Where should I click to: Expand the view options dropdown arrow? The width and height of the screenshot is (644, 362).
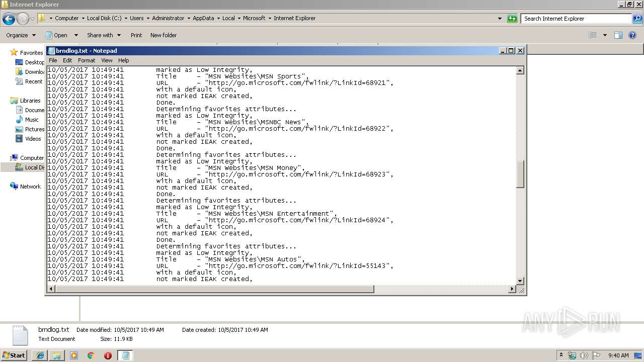tap(605, 35)
